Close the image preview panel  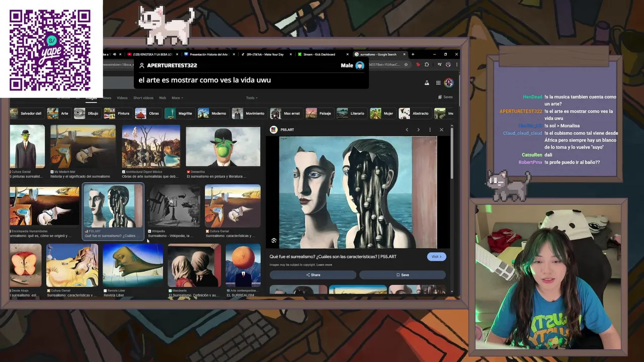pyautogui.click(x=441, y=130)
